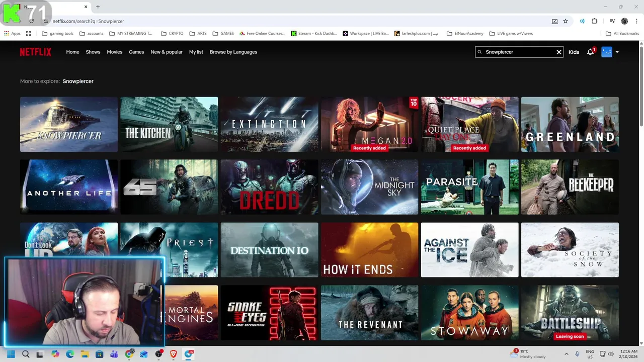Open Windows taskbar search
The image size is (644, 362).
(x=26, y=354)
